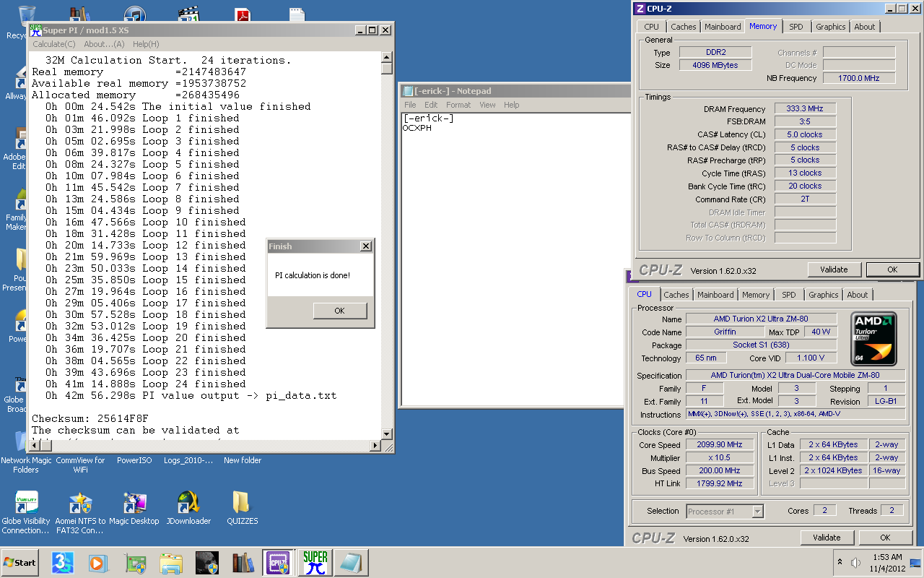
Task: Open the JDownloader desktop shortcut
Action: pyautogui.click(x=188, y=509)
